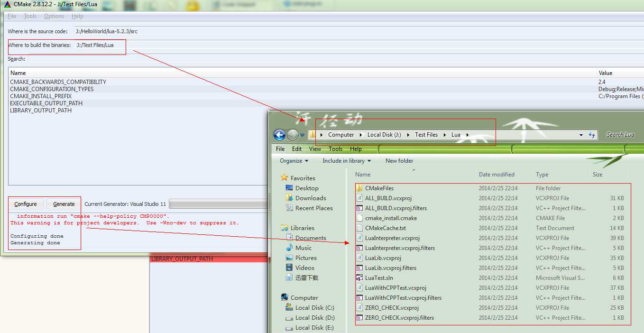Click the Configure button
This screenshot has height=333, width=644.
(26, 204)
